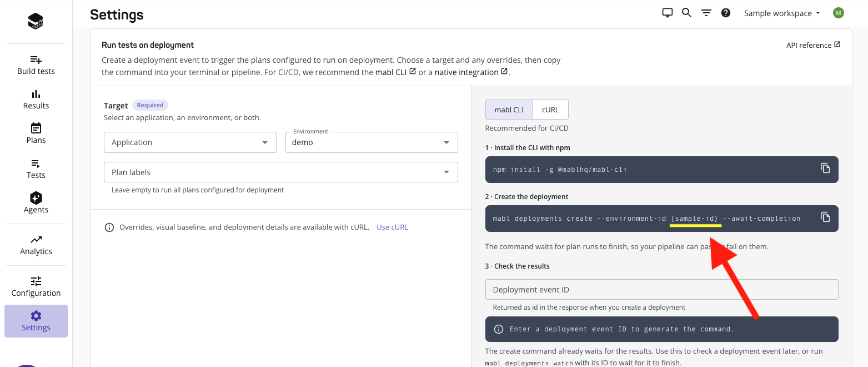Click the mabl deployments create command text
The image size is (868, 367).
(646, 219)
